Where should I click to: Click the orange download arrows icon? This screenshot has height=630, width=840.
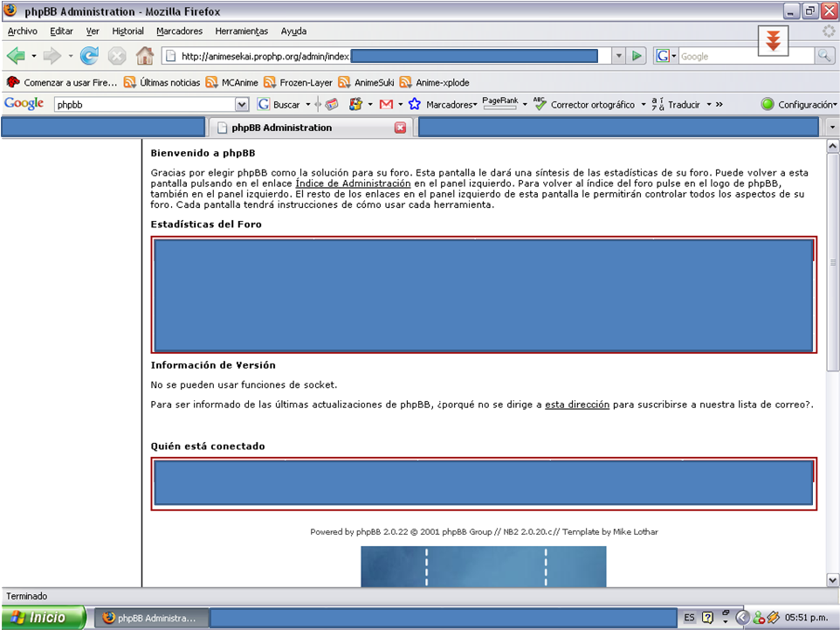(773, 41)
